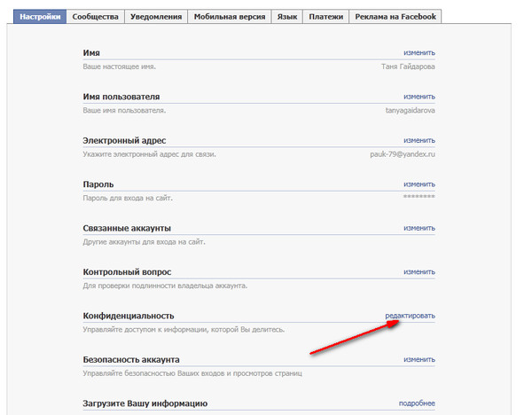
Task: Click the email value pauk-79@yandex.ru
Action: (x=403, y=154)
